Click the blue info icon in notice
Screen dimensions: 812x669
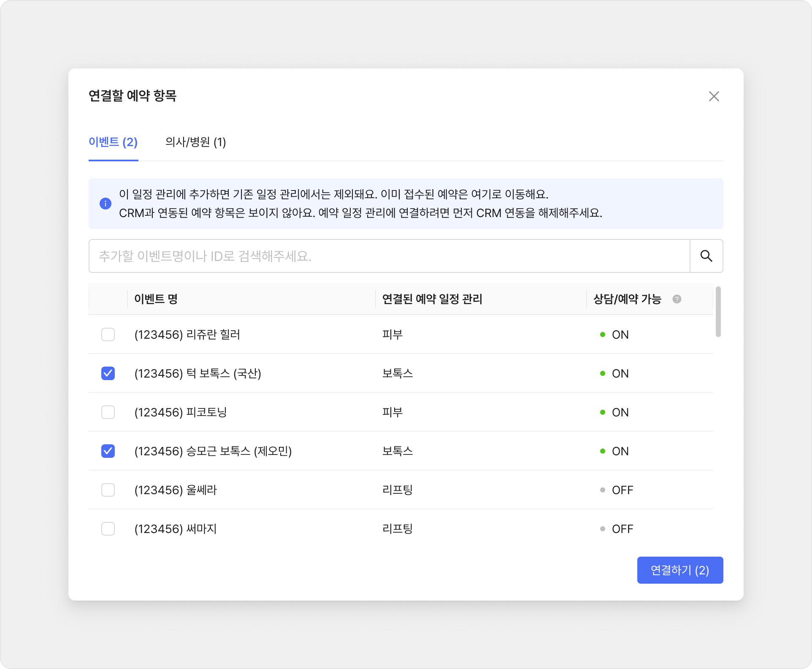(x=106, y=204)
